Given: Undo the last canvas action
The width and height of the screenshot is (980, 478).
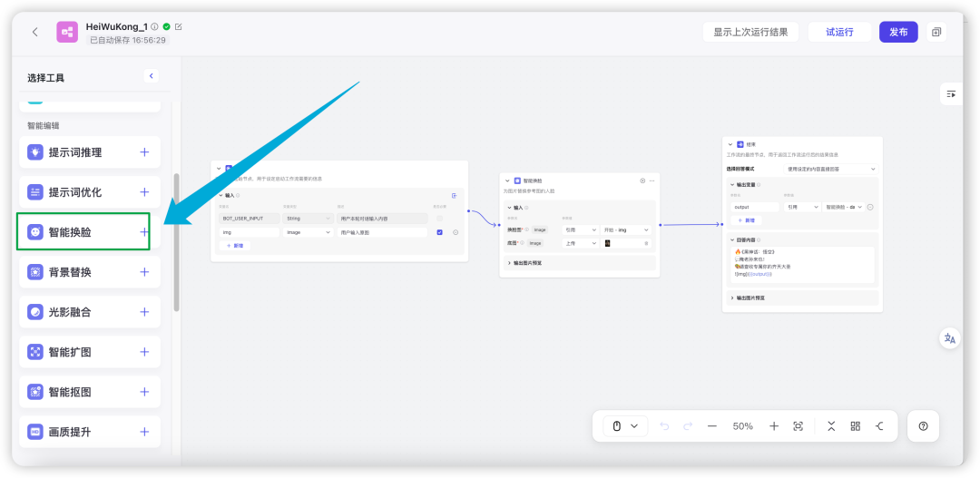Looking at the screenshot, I should [664, 426].
